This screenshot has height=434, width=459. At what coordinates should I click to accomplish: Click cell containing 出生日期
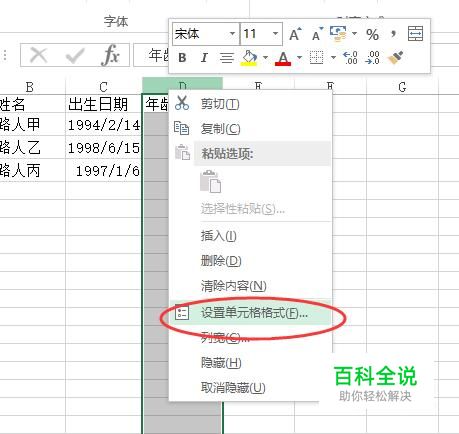pos(104,104)
